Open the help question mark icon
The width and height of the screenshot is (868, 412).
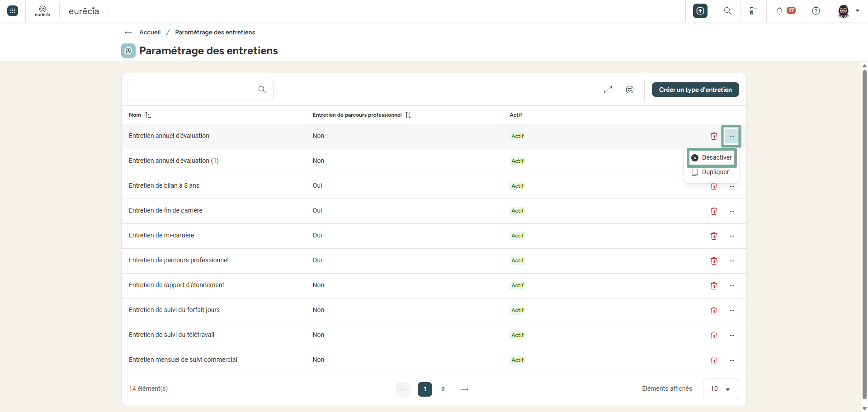tap(816, 11)
